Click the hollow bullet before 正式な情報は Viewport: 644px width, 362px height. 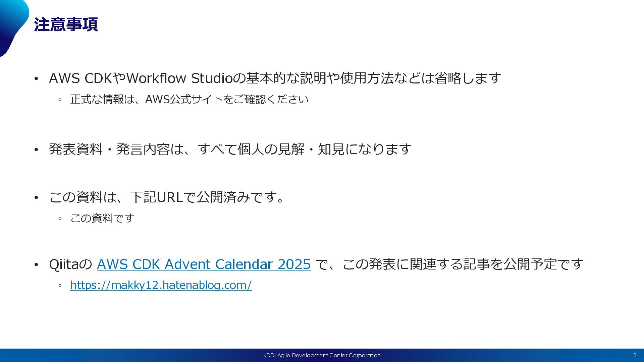60,100
